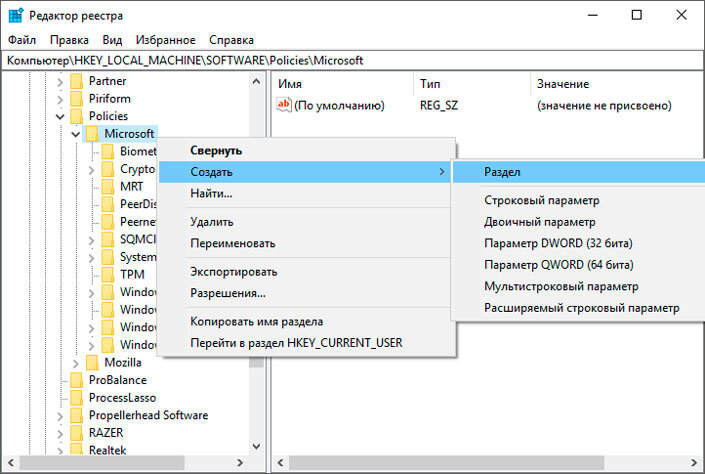Click tree pane scroll down arrow

256,447
